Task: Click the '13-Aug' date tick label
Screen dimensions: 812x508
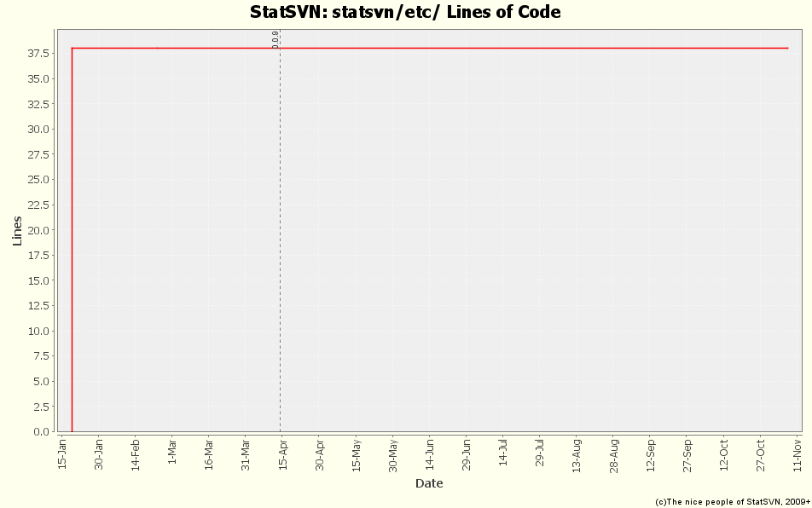Action: [x=577, y=455]
